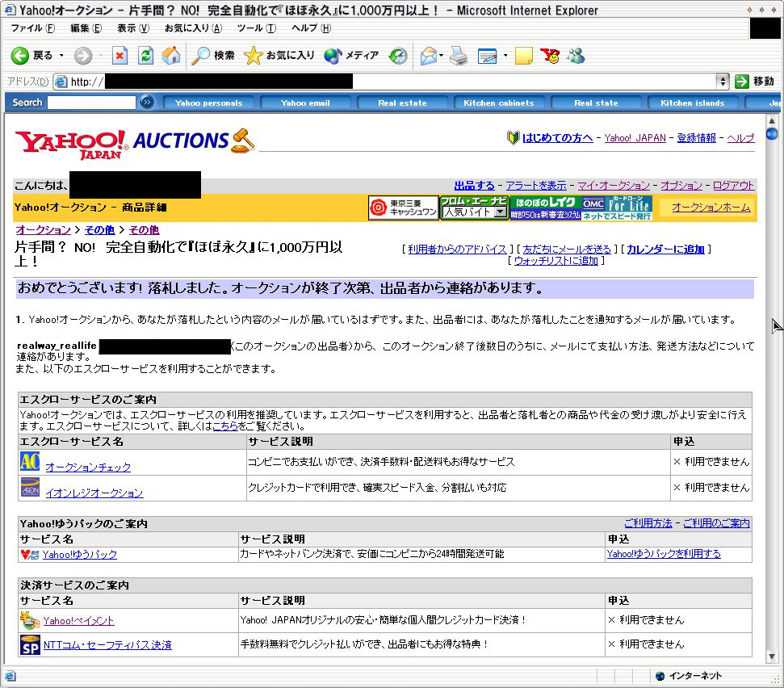The width and height of the screenshot is (784, 688).
Task: Click into the Search toolbar text field
Action: pyautogui.click(x=91, y=103)
